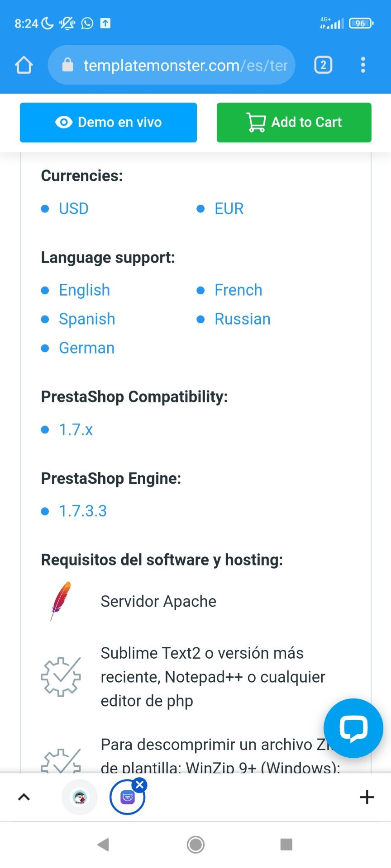Tap the Android back navigation button
This screenshot has width=391, height=868.
coord(104,844)
